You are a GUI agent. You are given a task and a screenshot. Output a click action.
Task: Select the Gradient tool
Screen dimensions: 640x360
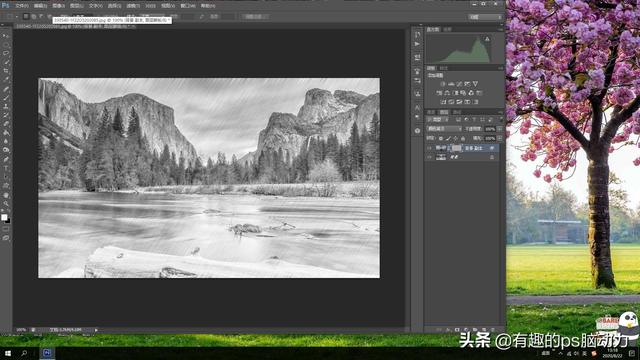point(6,133)
